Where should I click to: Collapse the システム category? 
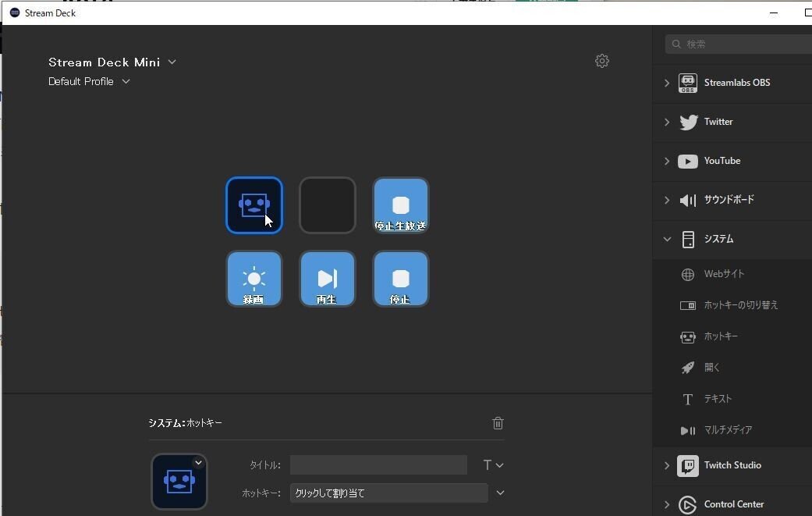click(x=667, y=240)
